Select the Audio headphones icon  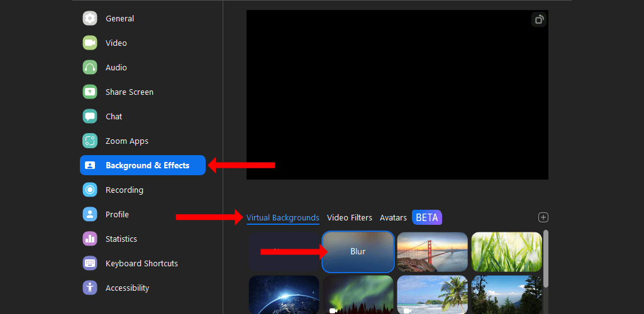pos(90,67)
